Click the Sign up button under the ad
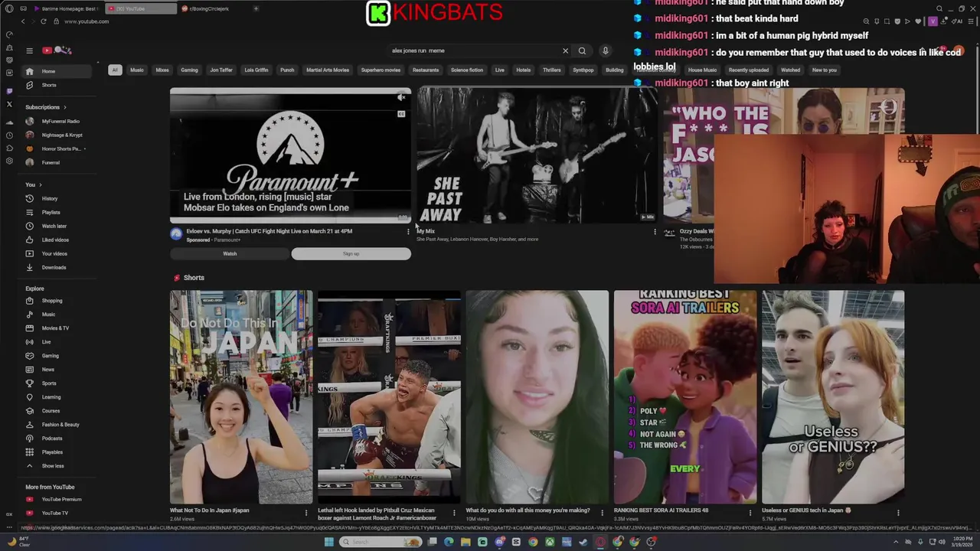 [x=351, y=253]
